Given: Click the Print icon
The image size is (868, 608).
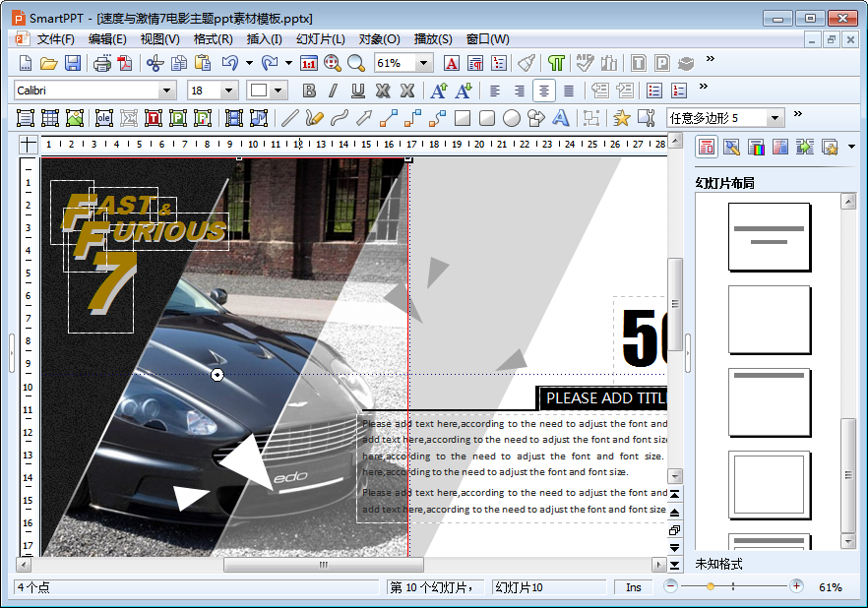Looking at the screenshot, I should [102, 63].
